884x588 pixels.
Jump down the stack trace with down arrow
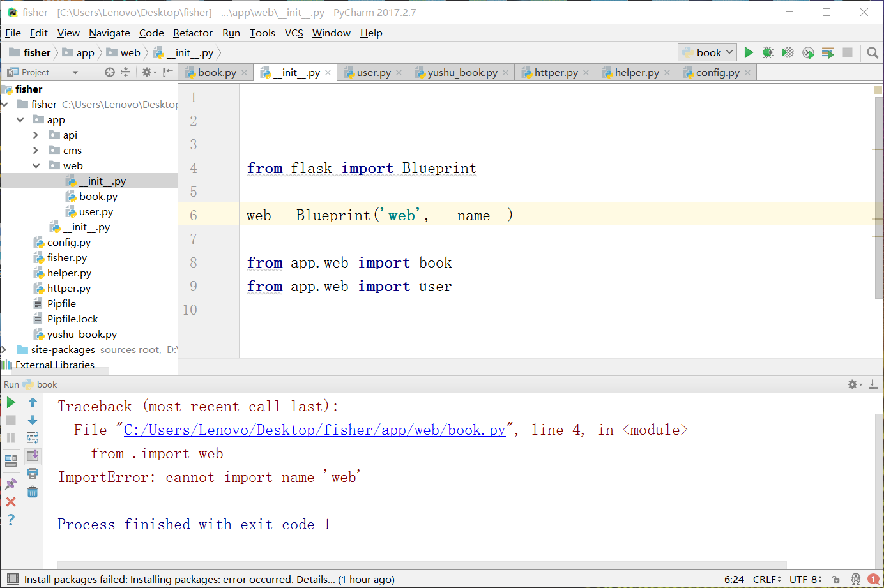click(33, 420)
